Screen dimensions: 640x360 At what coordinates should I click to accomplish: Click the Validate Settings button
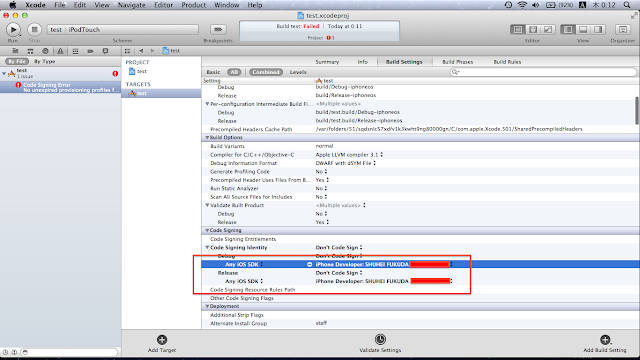pos(380,343)
